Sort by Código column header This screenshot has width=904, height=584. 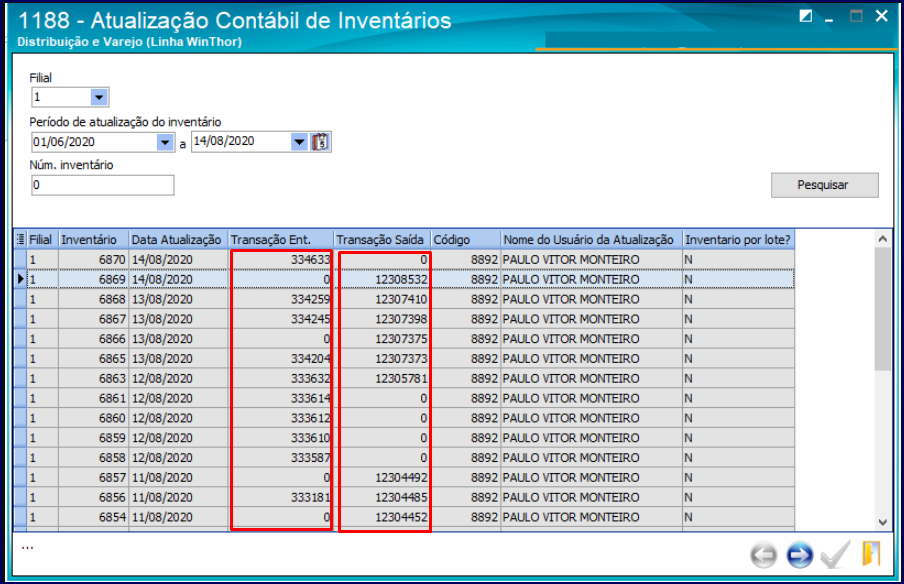click(466, 240)
